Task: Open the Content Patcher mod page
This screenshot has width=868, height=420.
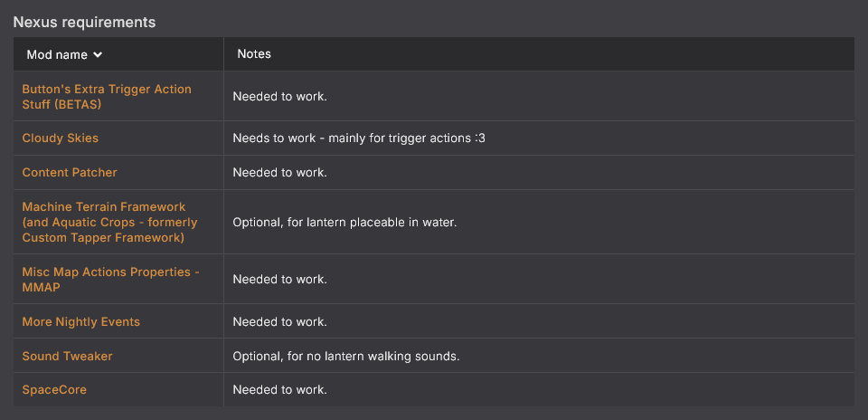Action: [x=70, y=172]
